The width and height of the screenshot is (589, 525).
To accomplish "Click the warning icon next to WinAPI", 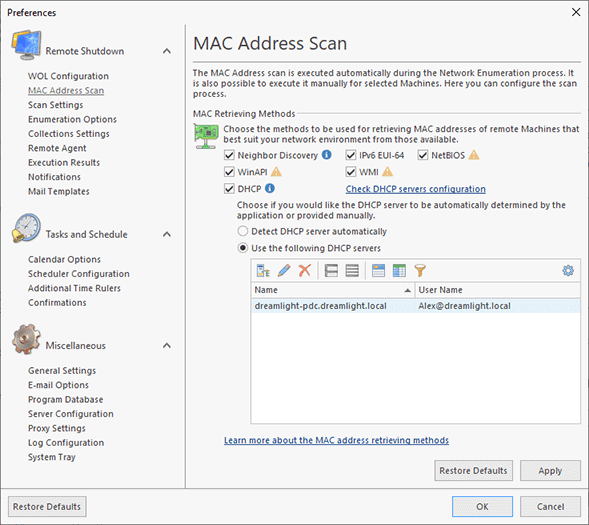I will click(276, 172).
